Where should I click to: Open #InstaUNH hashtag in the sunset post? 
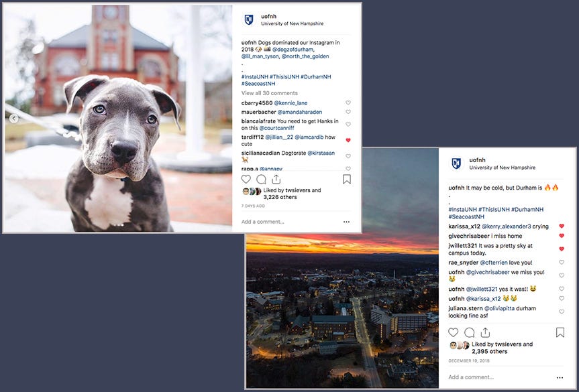tap(462, 210)
